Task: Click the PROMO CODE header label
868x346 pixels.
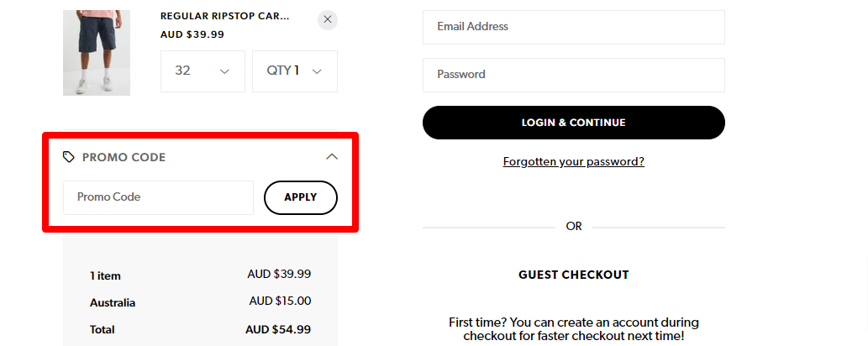Action: [124, 157]
